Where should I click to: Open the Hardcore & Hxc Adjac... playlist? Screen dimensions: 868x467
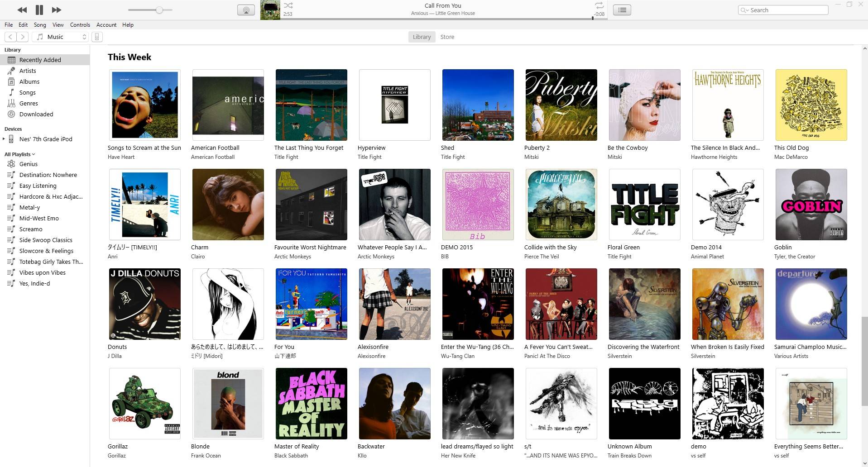tap(51, 196)
